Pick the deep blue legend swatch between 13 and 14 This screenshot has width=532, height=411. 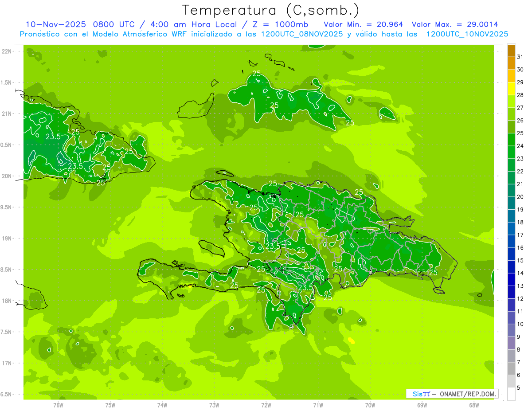point(511,279)
